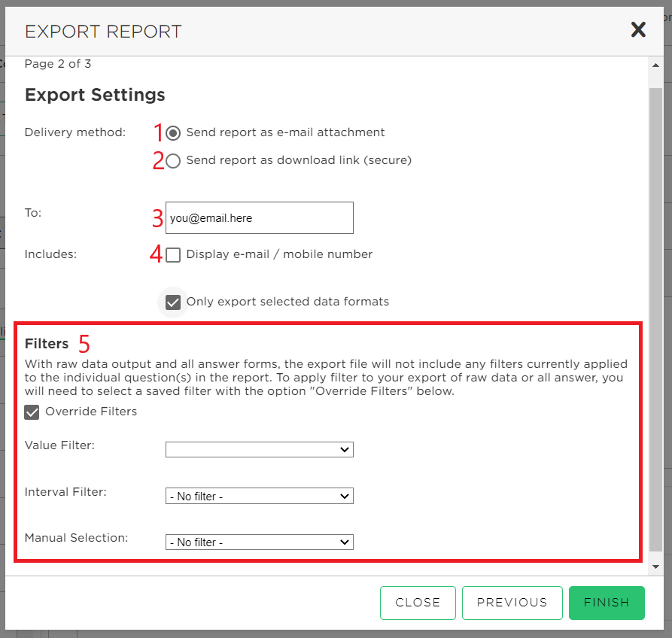Viewport: 672px width, 638px height.
Task: Uncheck Only export selected data formats
Action: coord(173,302)
